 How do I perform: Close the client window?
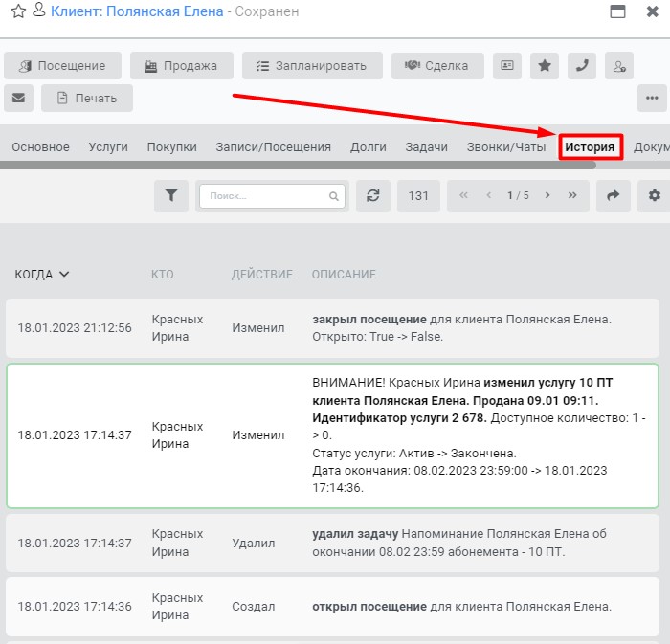[653, 11]
